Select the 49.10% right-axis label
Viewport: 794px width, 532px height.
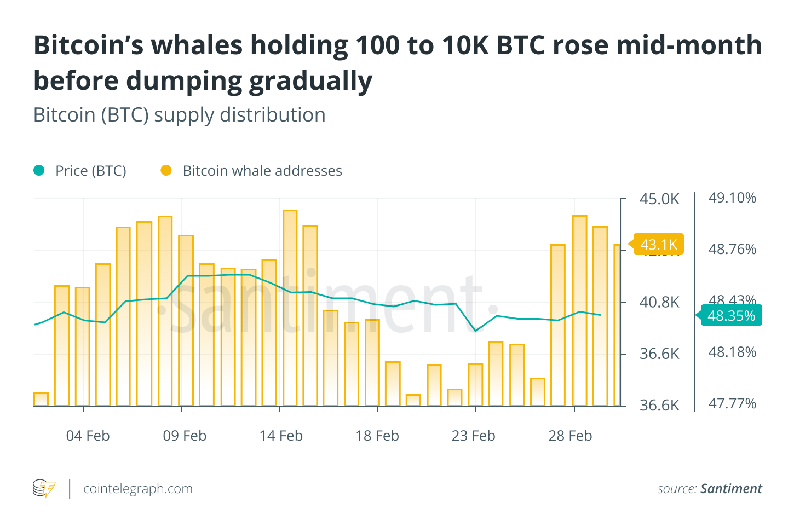(732, 198)
